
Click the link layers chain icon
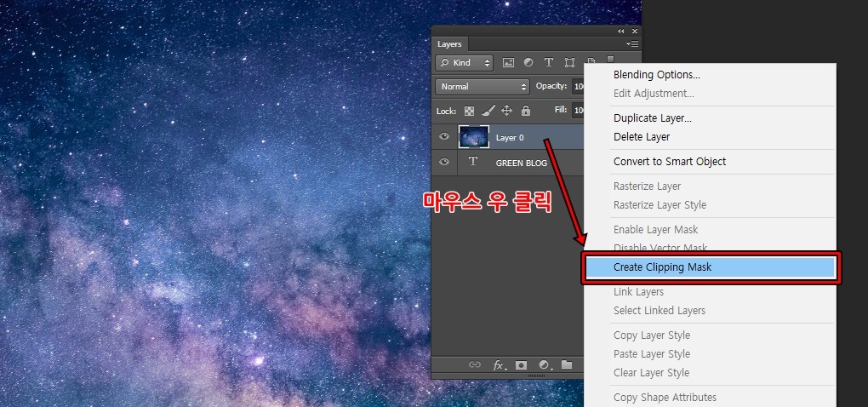[474, 364]
